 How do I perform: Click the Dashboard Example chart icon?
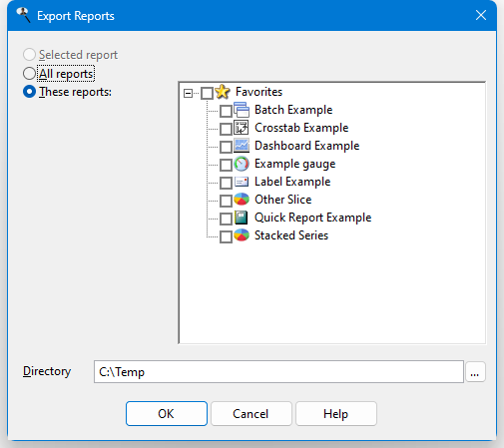coord(242,146)
